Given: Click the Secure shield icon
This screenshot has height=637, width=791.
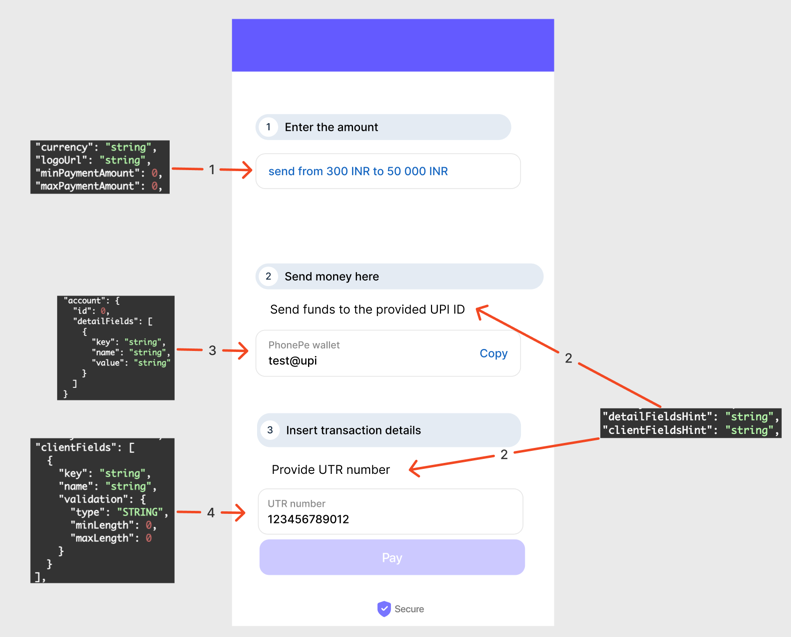Looking at the screenshot, I should click(384, 608).
